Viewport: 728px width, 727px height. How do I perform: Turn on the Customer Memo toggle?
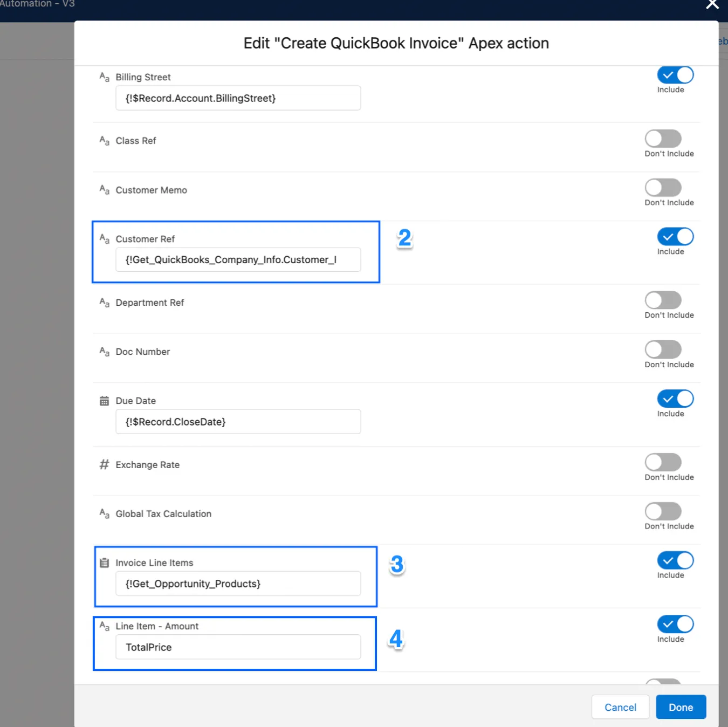663,188
